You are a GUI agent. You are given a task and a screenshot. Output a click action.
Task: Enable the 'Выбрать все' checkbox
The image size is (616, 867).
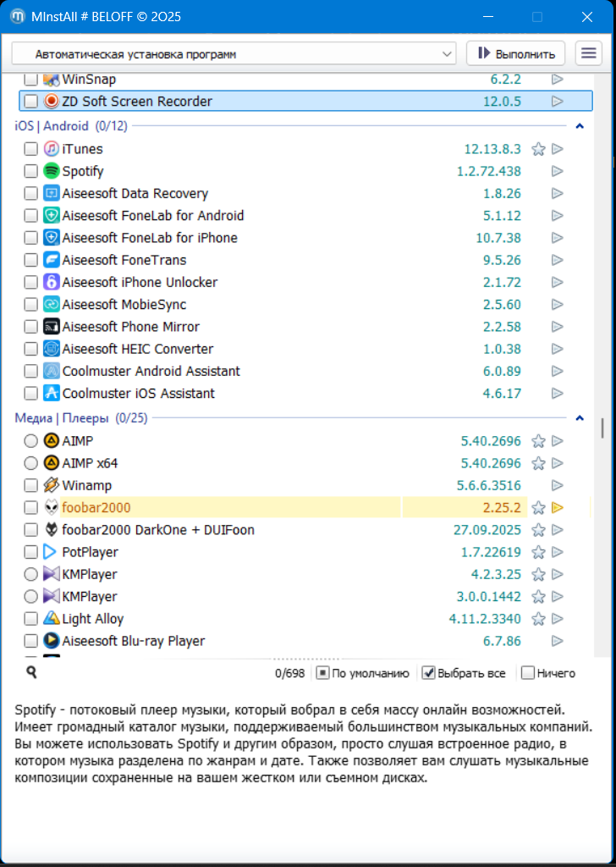[429, 673]
